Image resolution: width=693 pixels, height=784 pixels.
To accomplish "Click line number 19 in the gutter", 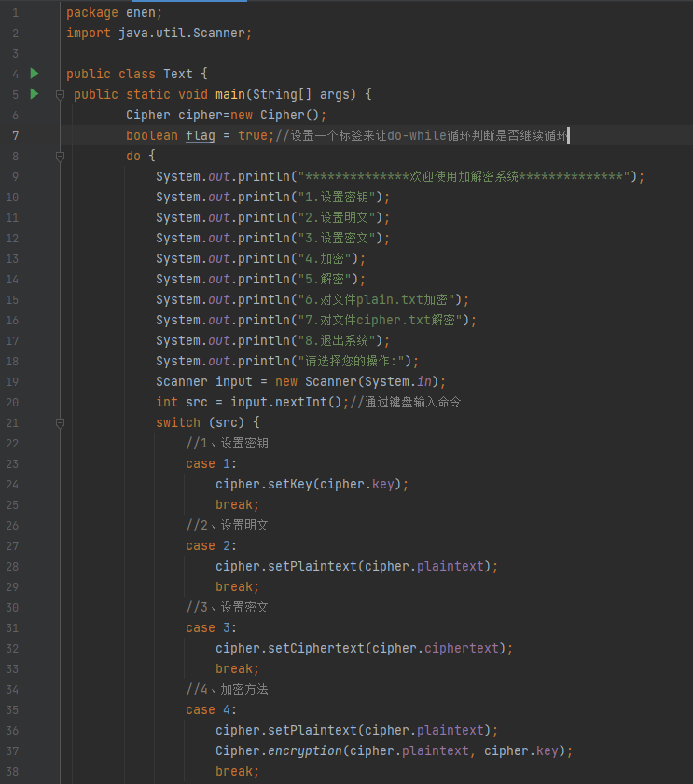I will pos(12,382).
